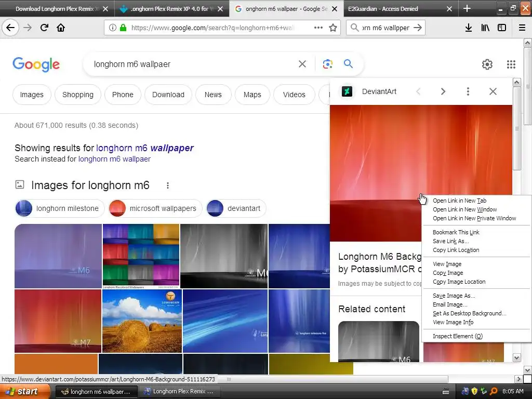Select the microsoft wallpapers image chip
The width and height of the screenshot is (532, 399).
point(155,208)
